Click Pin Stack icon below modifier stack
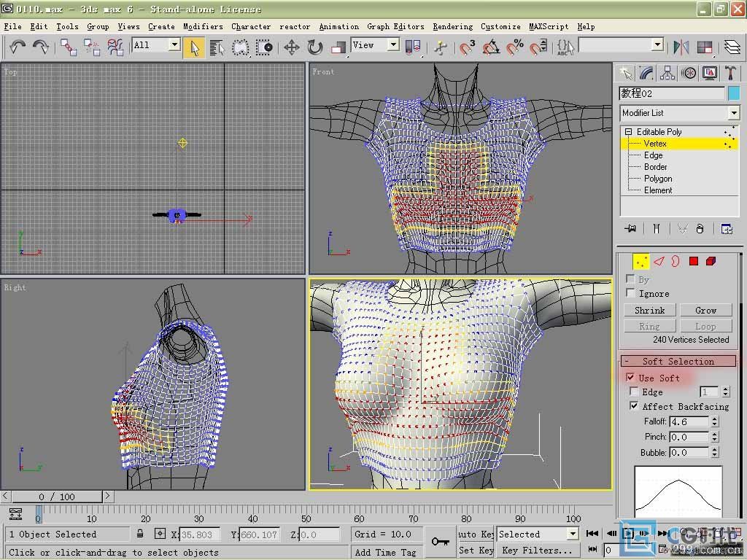Viewport: 747px width, 560px height. [630, 229]
